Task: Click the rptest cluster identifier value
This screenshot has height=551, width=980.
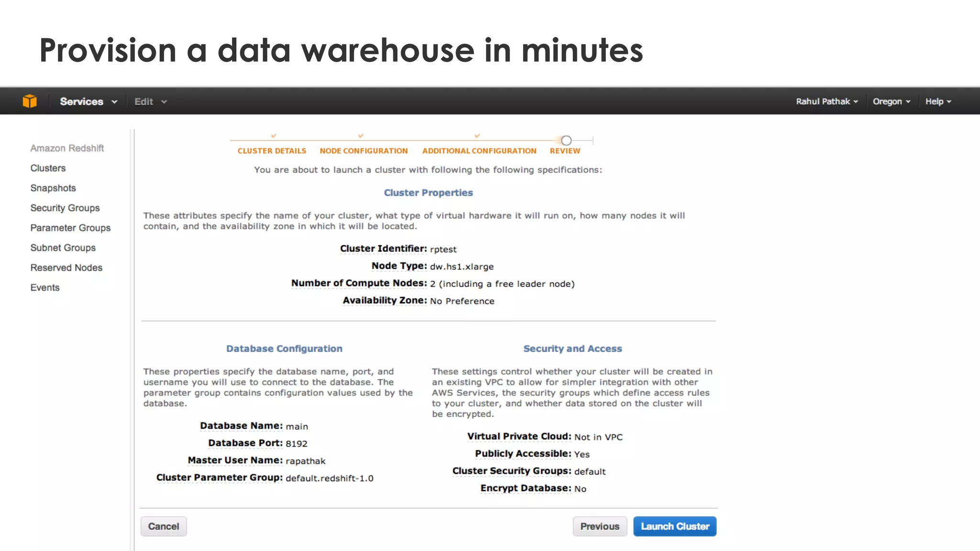Action: (x=443, y=249)
